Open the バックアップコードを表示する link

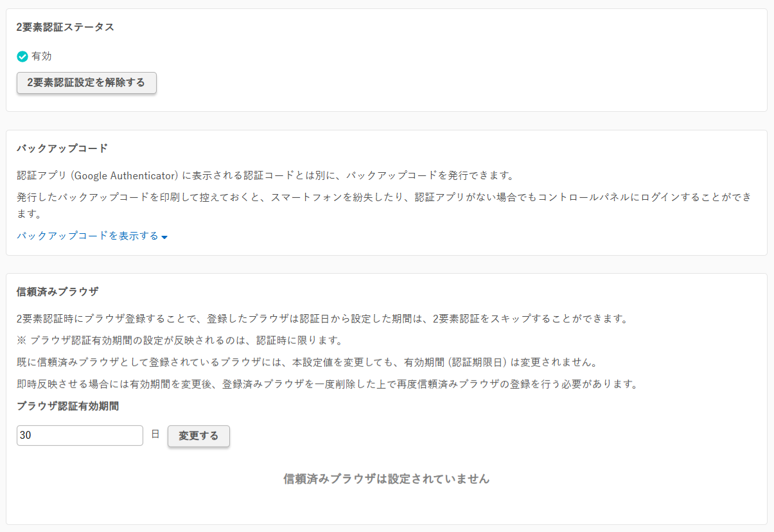[x=87, y=236]
